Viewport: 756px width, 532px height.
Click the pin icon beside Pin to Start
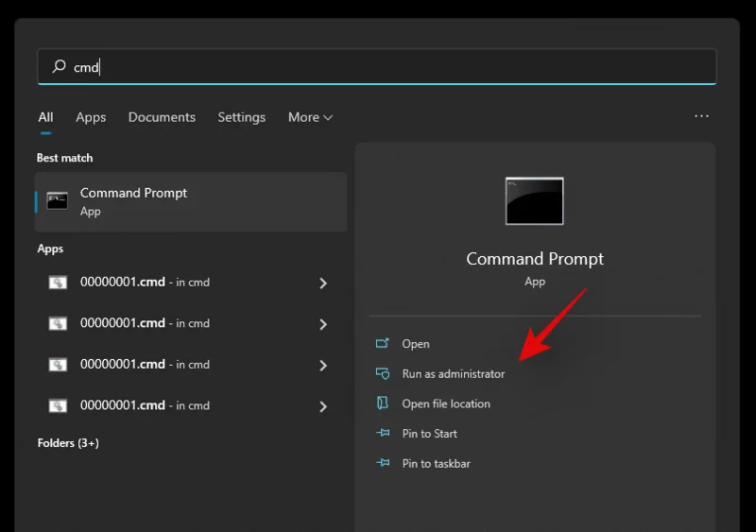(383, 434)
